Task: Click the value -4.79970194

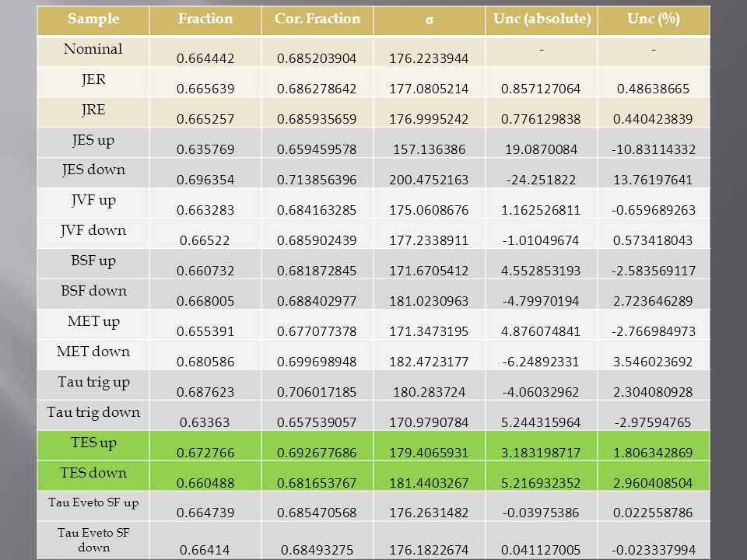Action: point(541,301)
